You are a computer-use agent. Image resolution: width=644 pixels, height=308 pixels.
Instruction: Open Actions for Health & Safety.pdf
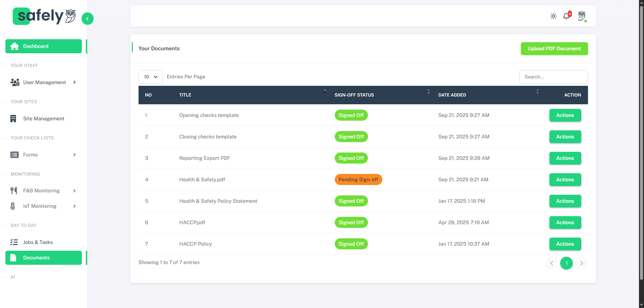(565, 180)
